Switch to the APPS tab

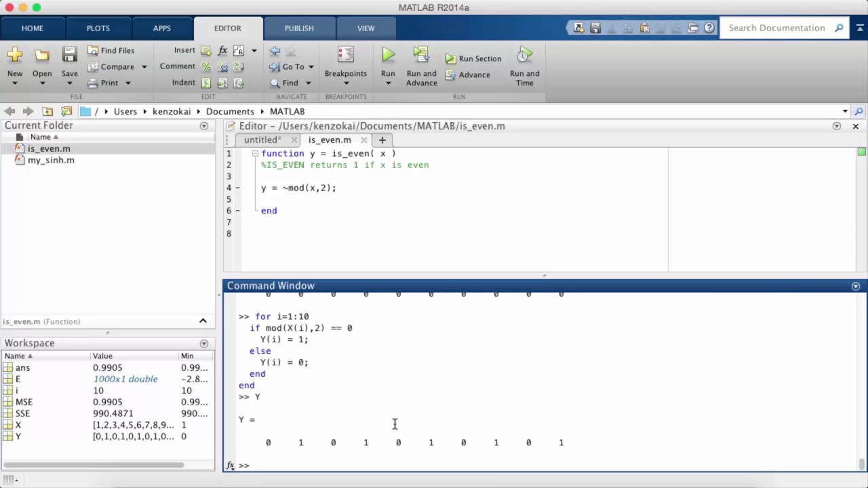(161, 28)
